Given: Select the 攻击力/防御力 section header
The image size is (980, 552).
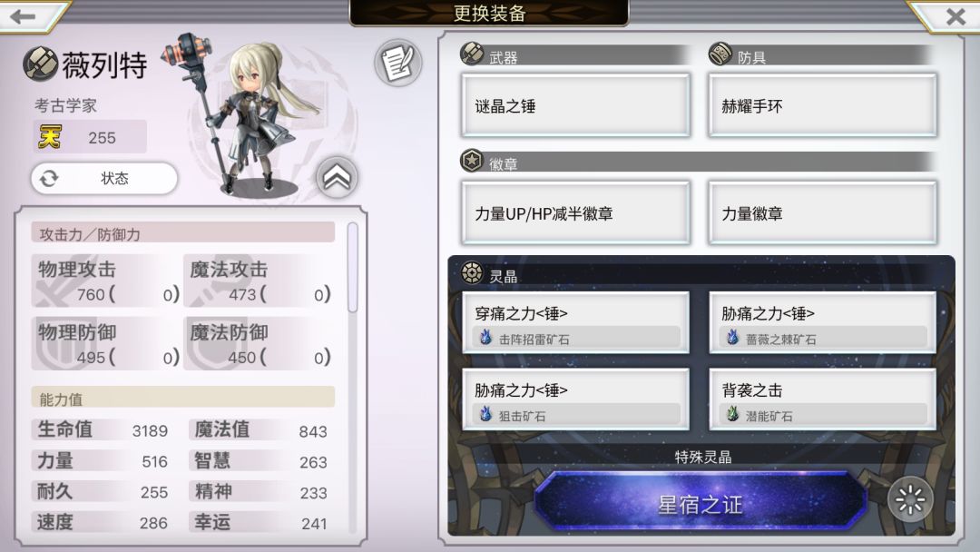Looking at the screenshot, I should coord(183,233).
